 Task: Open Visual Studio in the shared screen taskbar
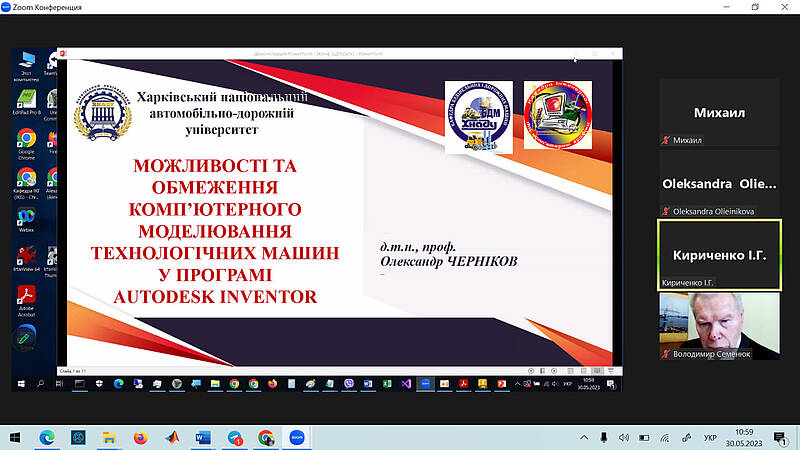click(406, 384)
